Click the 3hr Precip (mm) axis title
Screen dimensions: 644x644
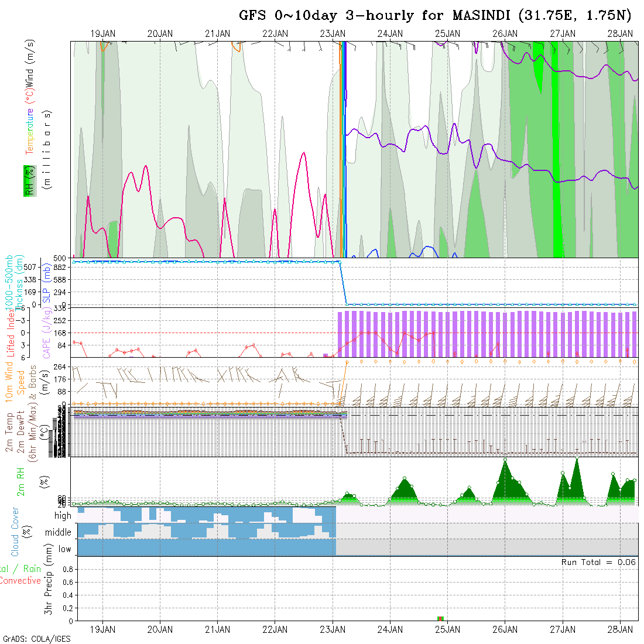click(49, 588)
